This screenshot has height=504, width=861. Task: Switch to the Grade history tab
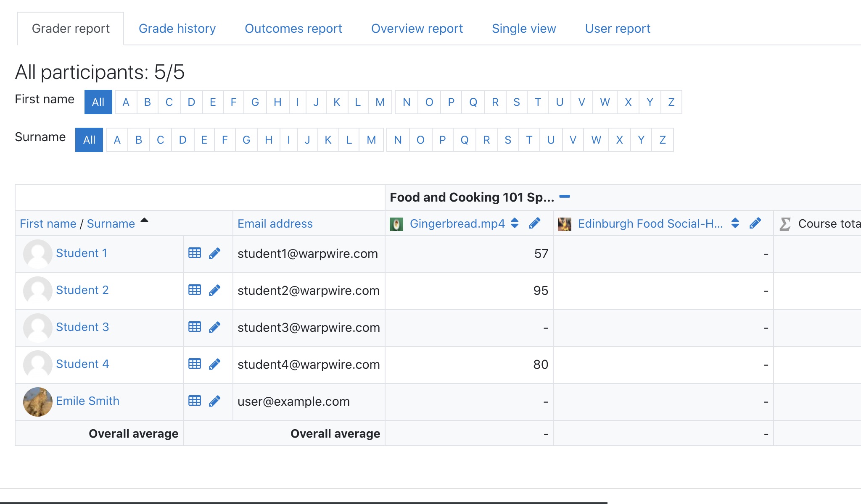click(x=177, y=29)
